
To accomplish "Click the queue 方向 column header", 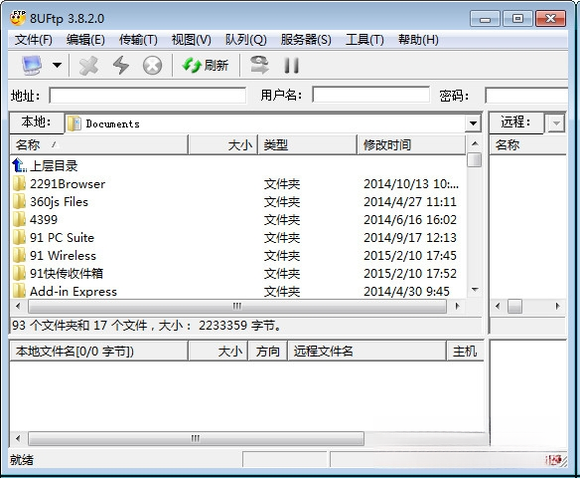I will click(268, 351).
